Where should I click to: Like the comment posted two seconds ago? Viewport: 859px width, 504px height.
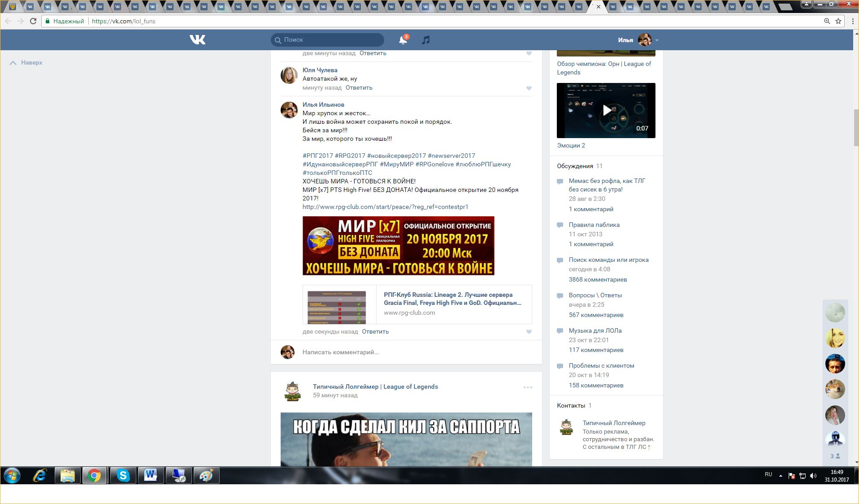[529, 332]
